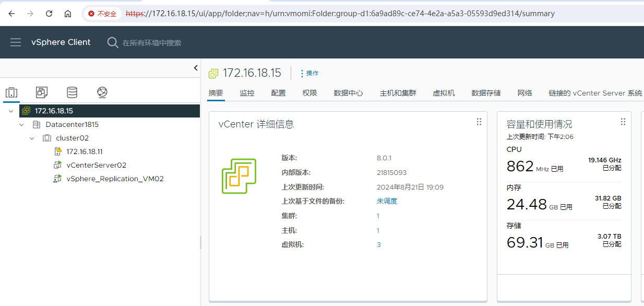Collapse the cluster02 tree node

pyautogui.click(x=32, y=138)
